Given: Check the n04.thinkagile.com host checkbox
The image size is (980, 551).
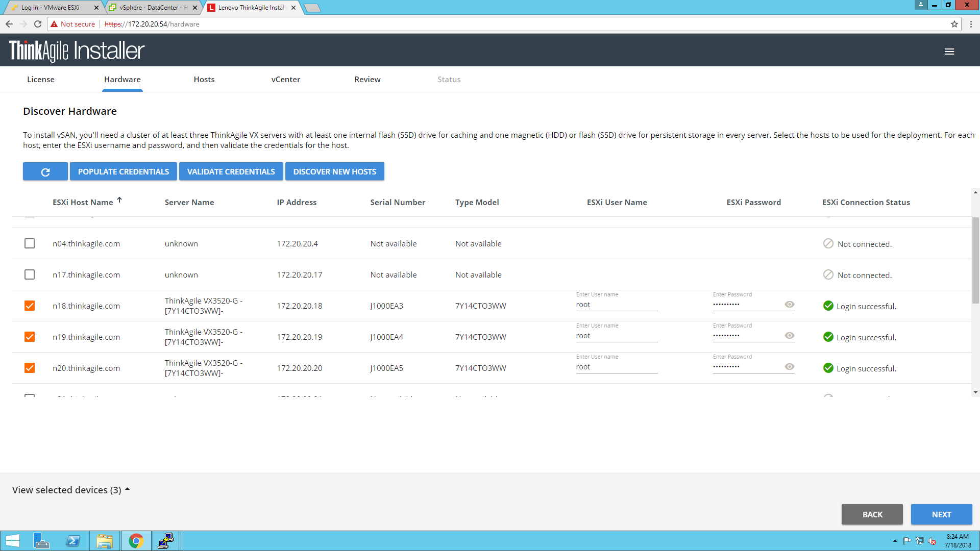Looking at the screenshot, I should 30,244.
